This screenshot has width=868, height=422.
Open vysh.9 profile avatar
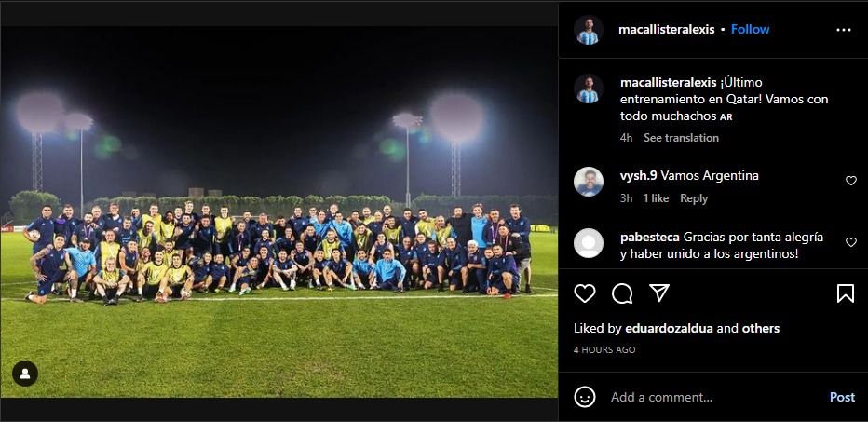tap(589, 182)
